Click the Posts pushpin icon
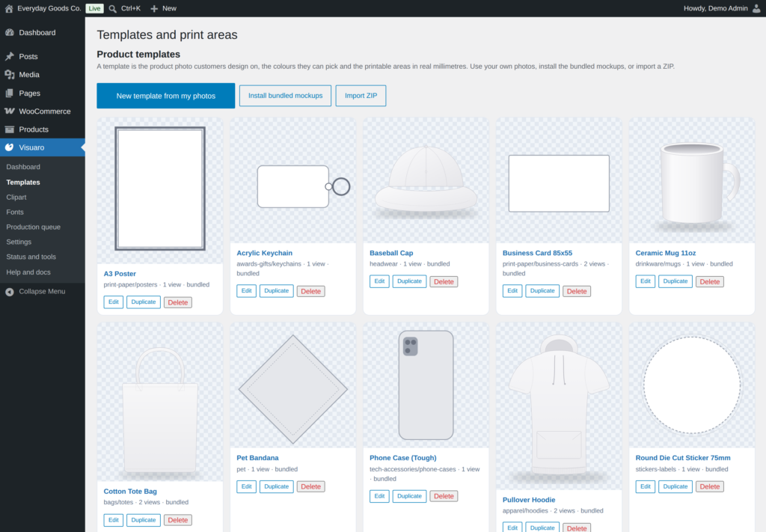This screenshot has width=766, height=532. (x=9, y=56)
